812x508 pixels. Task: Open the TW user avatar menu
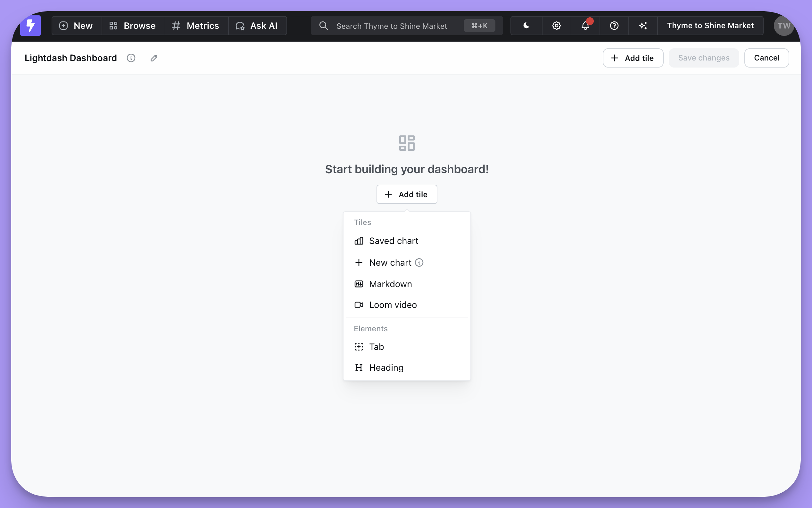(x=783, y=26)
